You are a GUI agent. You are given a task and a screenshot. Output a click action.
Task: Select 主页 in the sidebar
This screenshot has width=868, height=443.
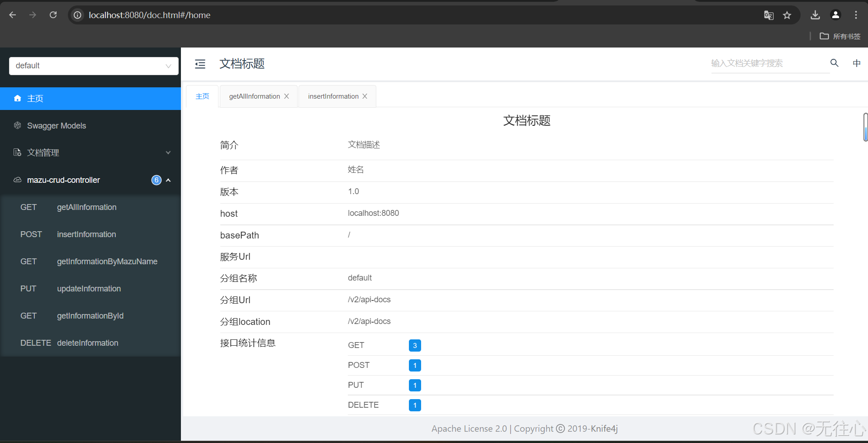tap(90, 99)
